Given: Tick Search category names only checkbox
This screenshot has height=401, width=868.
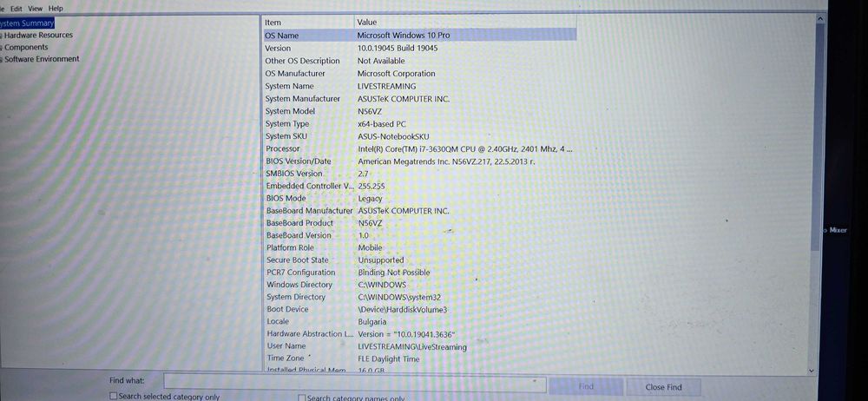Looking at the screenshot, I should point(302,398).
